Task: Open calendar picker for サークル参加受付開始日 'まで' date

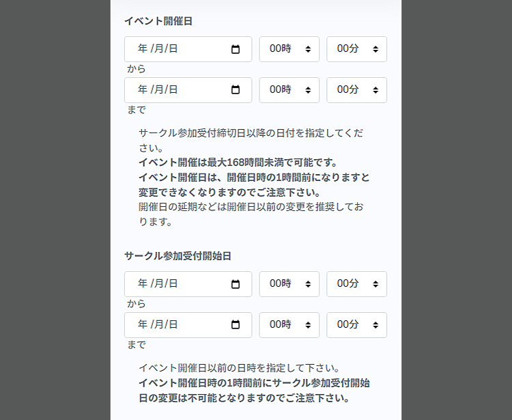Action: coord(236,325)
